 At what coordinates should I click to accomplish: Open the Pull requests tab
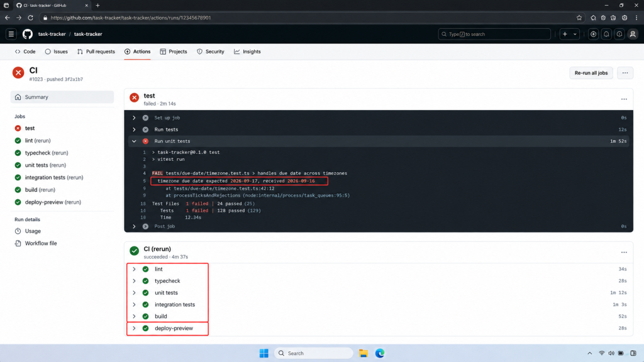point(96,52)
